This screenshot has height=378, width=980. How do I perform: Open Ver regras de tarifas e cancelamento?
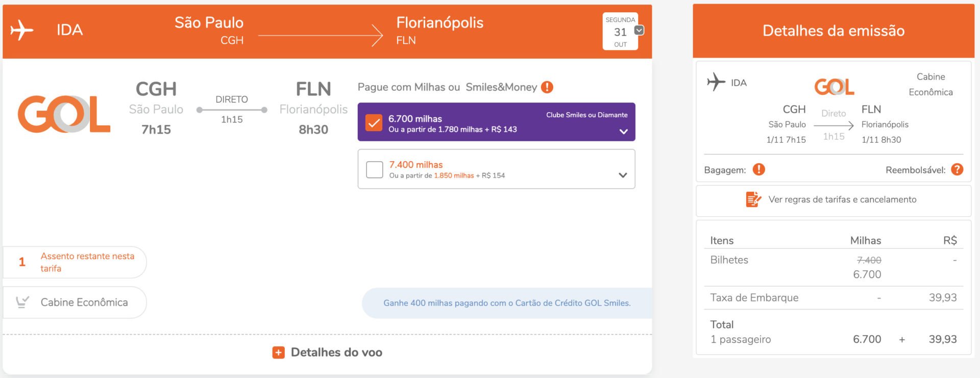click(842, 199)
